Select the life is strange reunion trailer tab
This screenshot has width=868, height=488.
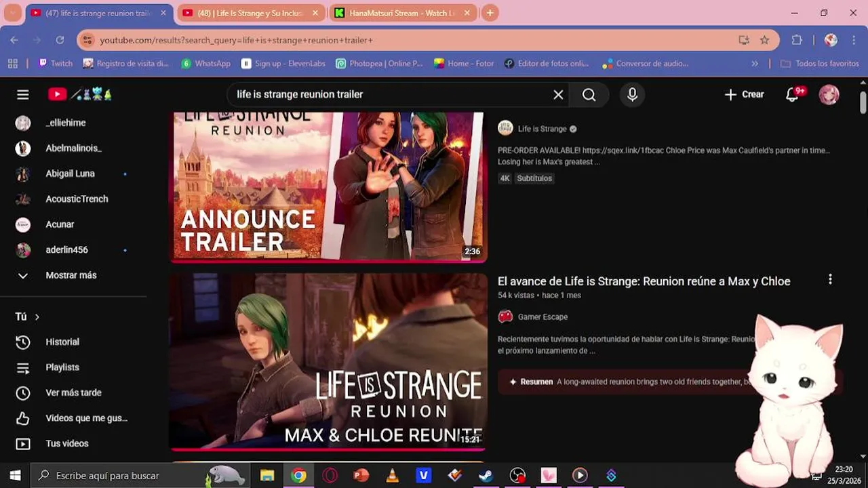(x=98, y=13)
